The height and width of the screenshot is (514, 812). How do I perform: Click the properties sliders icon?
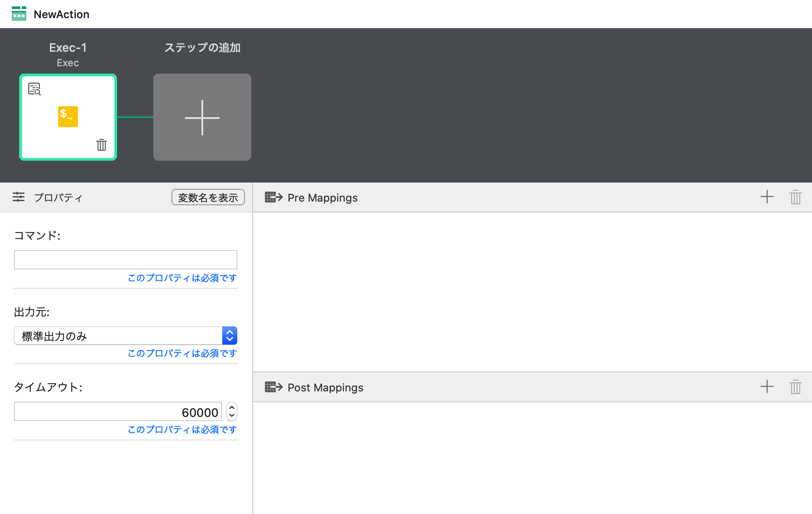pyautogui.click(x=19, y=197)
